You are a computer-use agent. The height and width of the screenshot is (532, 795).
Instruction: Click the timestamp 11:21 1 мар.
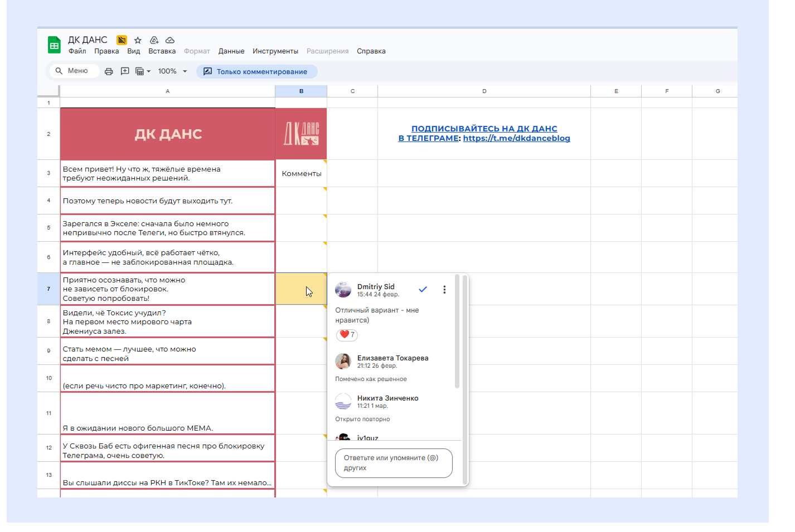point(372,406)
